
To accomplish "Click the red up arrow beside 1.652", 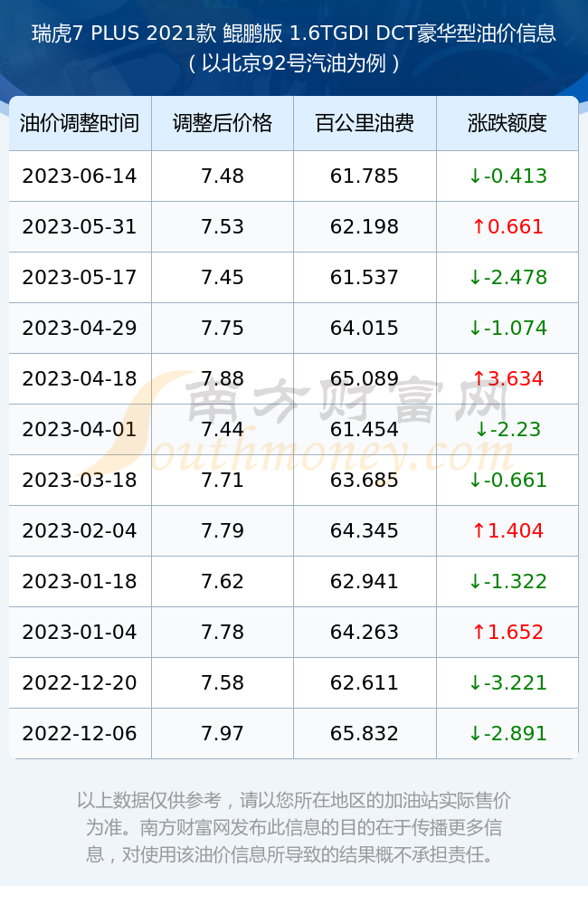I will [479, 632].
